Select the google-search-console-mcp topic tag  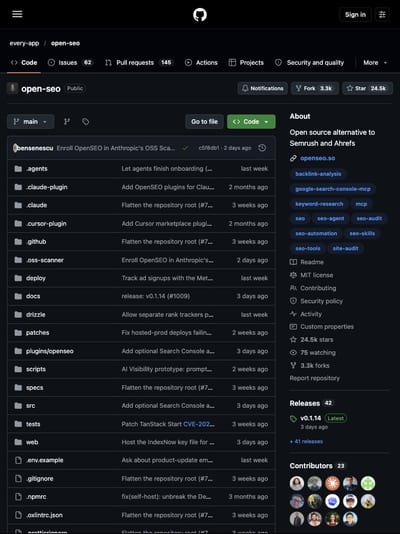coord(333,189)
